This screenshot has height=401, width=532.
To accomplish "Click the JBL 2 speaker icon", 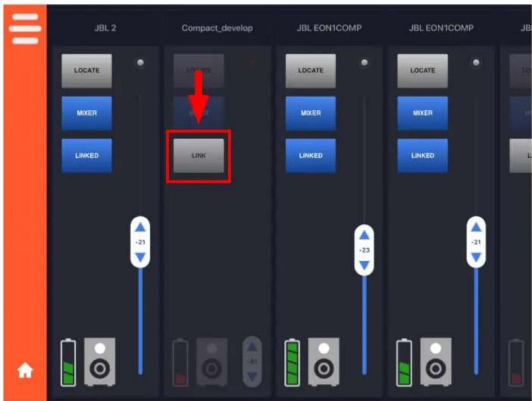I will coord(100,362).
